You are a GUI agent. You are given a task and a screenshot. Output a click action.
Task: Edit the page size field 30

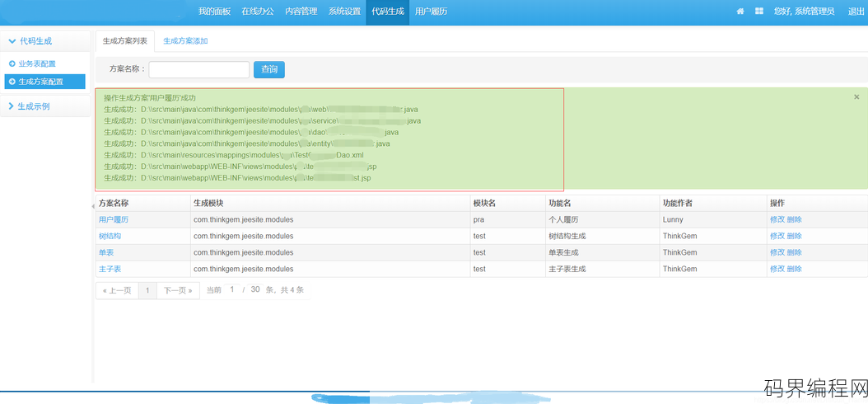point(255,290)
